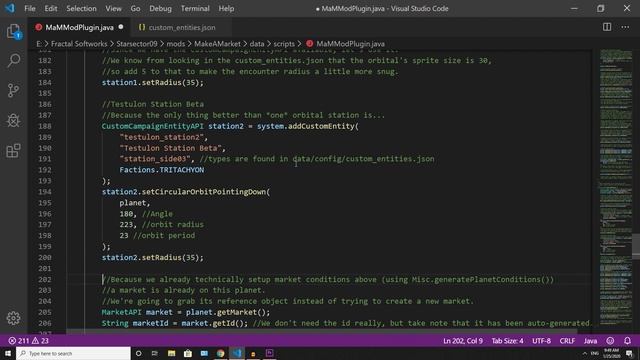Open the Source Control view
The height and width of the screenshot is (360, 640).
13,90
